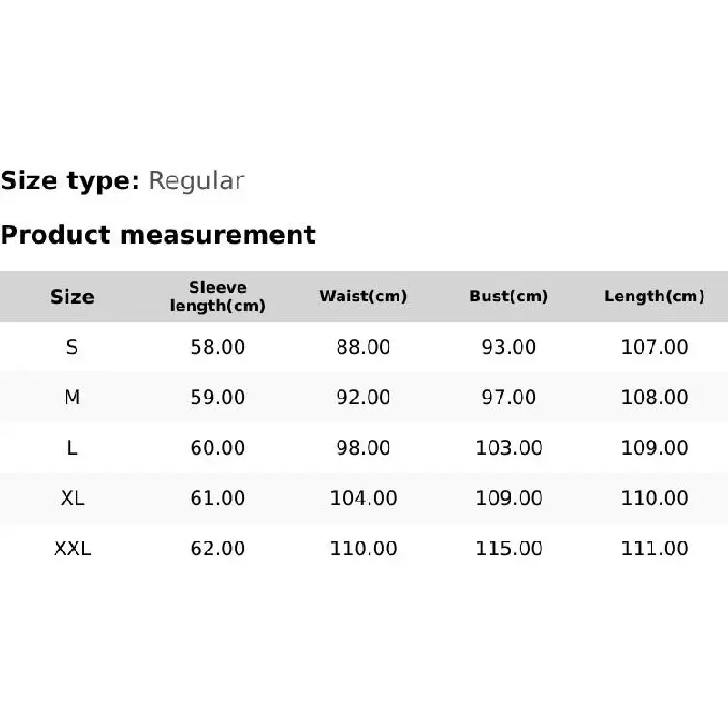Click the XXL size row label
728x728 pixels.
point(72,549)
